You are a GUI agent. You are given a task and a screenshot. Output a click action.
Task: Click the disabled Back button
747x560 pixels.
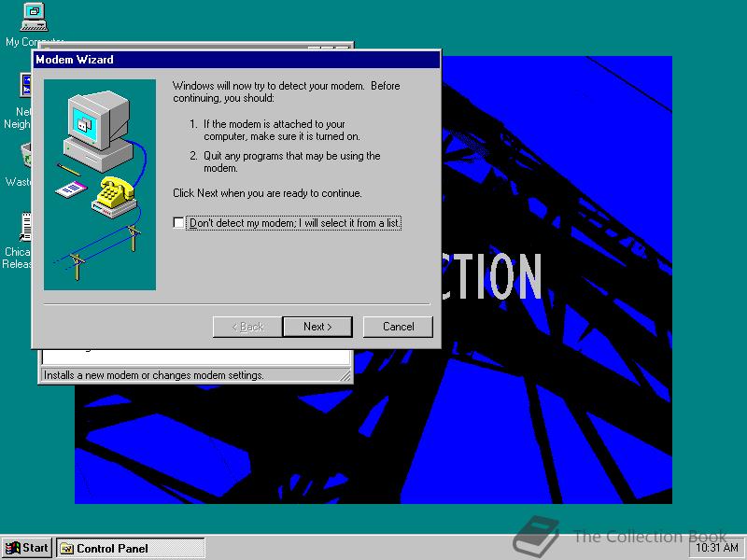247,327
